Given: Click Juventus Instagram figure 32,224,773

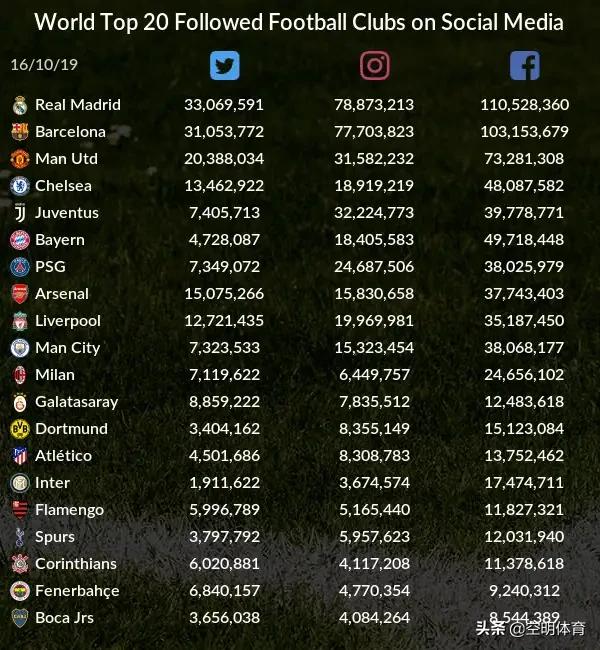Looking at the screenshot, I should click(x=374, y=213).
